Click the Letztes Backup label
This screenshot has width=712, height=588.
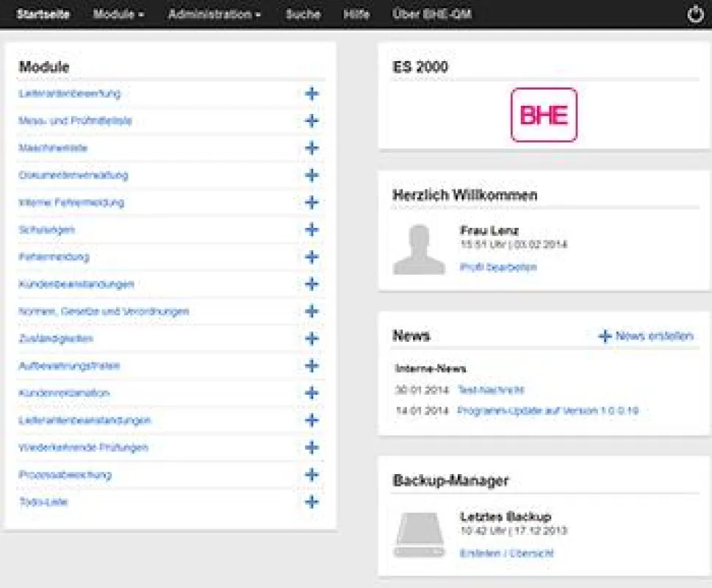pyautogui.click(x=506, y=517)
